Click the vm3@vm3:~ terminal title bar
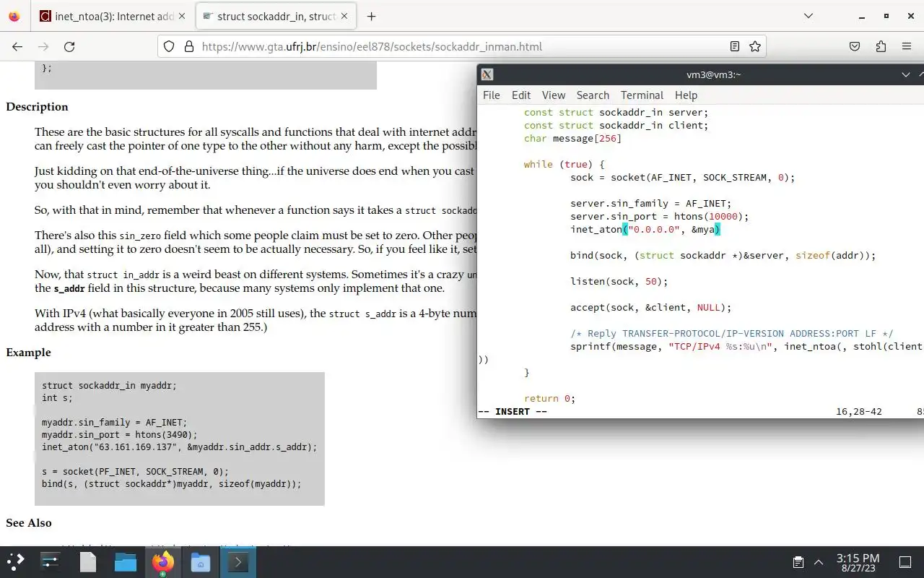This screenshot has height=578, width=924. [713, 74]
